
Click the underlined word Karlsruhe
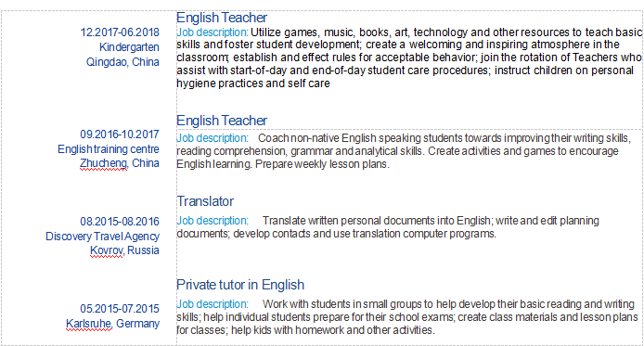coord(89,324)
